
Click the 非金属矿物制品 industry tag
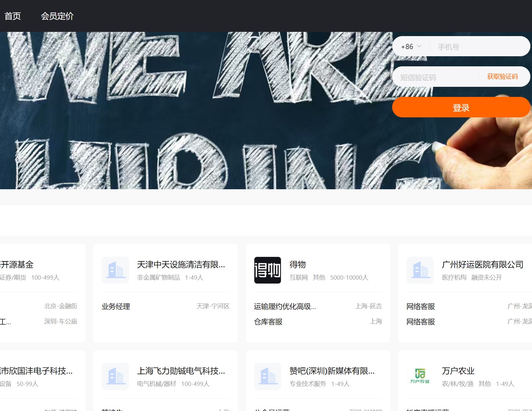158,277
